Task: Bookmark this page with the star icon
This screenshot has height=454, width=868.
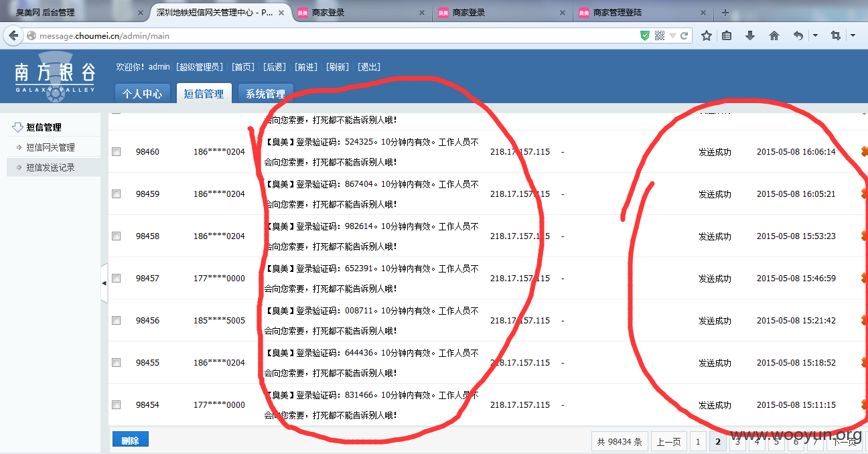Action: (x=706, y=35)
